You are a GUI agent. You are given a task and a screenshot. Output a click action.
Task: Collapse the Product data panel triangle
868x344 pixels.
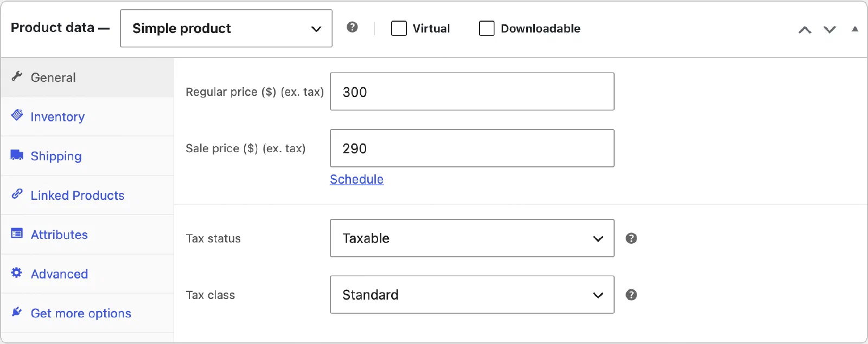[855, 29]
